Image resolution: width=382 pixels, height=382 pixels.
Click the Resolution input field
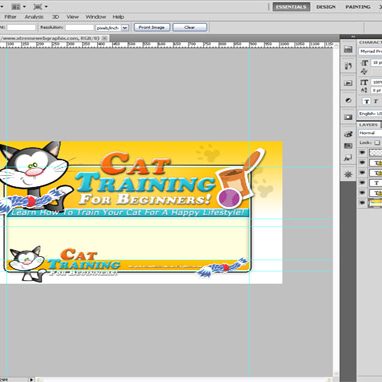click(79, 28)
